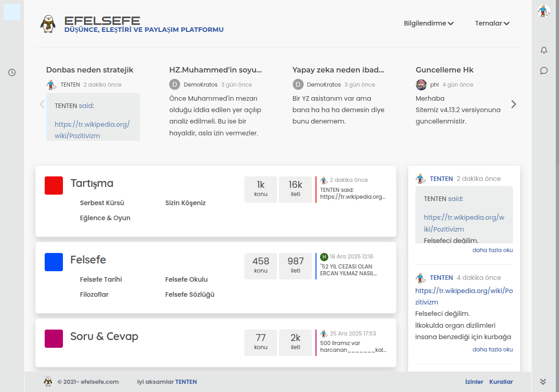Image resolution: width=559 pixels, height=392 pixels.
Task: Click the magenta Soru & Cevap category swatch
Action: click(x=54, y=339)
